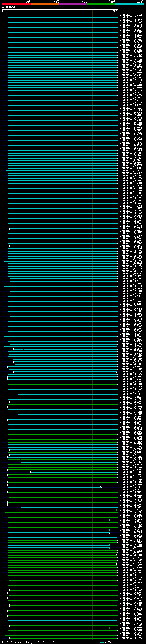Open hit UniRef100_A8IA18
The width and height of the screenshot is (146, 644).
[x=131, y=15]
